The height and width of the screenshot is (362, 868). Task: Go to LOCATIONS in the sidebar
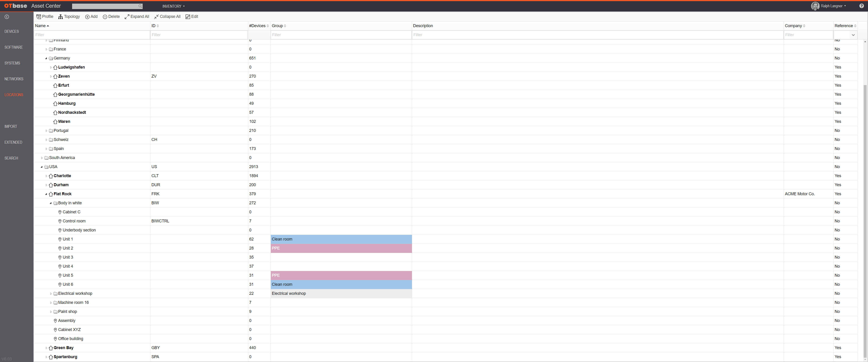point(14,95)
